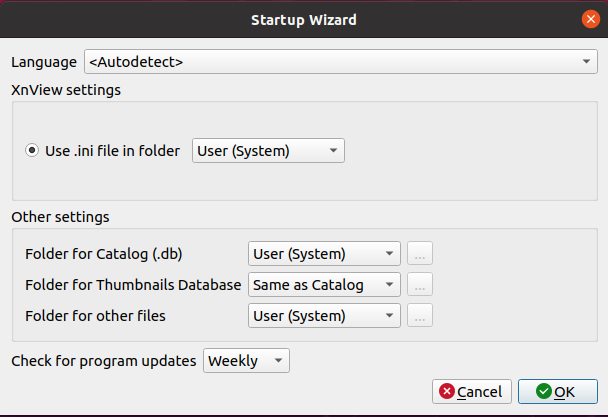Expand the 'Same as Catalog' thumbnails dropdown
This screenshot has width=608, height=417.
click(324, 285)
